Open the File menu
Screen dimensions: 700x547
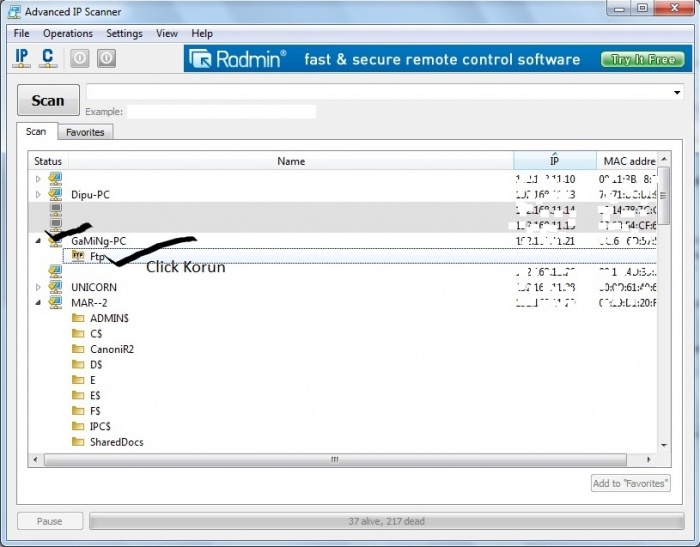(x=21, y=33)
